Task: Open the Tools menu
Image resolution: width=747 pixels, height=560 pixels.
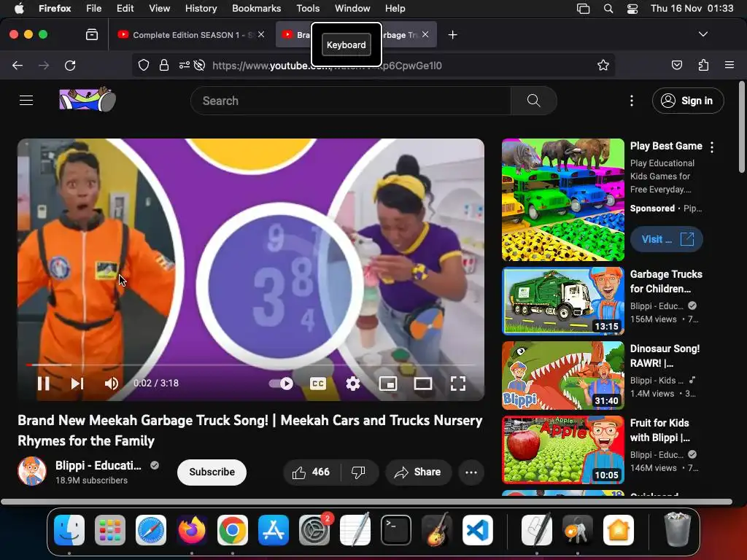Action: click(308, 8)
